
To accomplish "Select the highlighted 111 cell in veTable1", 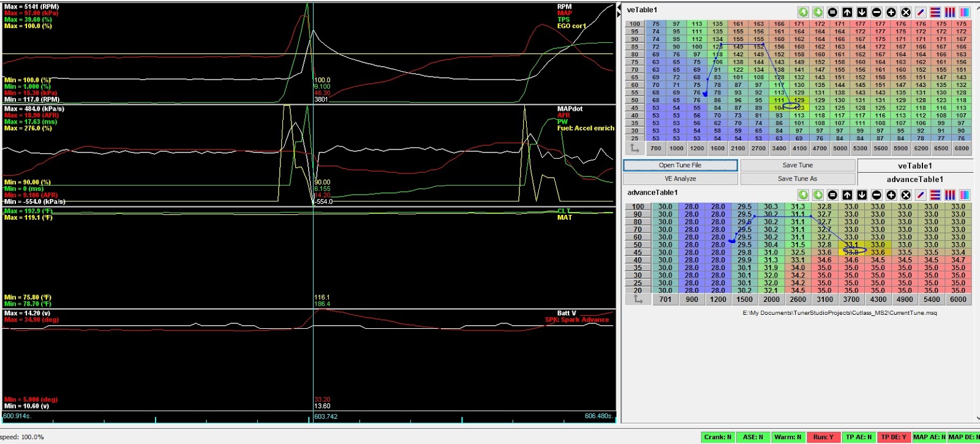I will pos(779,100).
